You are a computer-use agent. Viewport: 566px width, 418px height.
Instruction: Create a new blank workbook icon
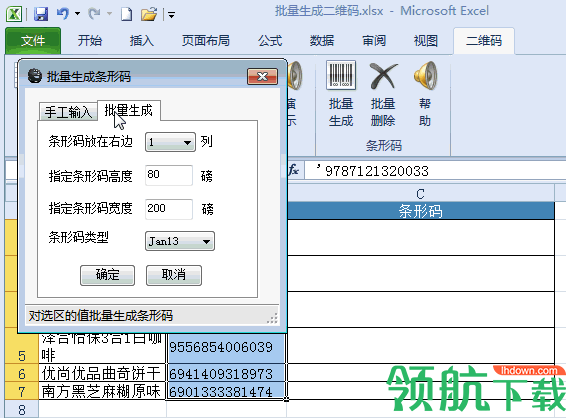tap(126, 14)
